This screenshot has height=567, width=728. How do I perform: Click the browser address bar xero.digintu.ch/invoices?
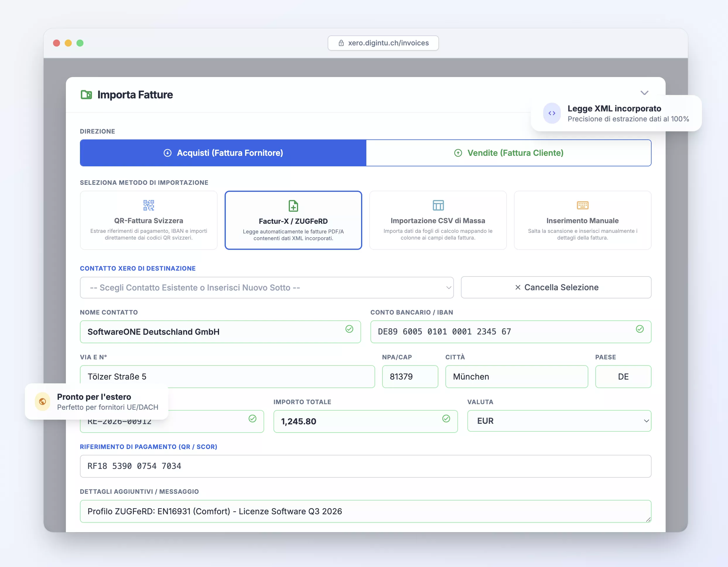pyautogui.click(x=383, y=43)
